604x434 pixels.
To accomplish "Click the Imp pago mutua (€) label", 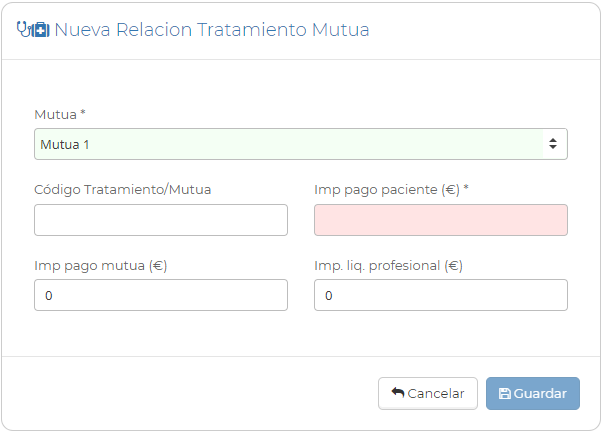I will pyautogui.click(x=100, y=265).
